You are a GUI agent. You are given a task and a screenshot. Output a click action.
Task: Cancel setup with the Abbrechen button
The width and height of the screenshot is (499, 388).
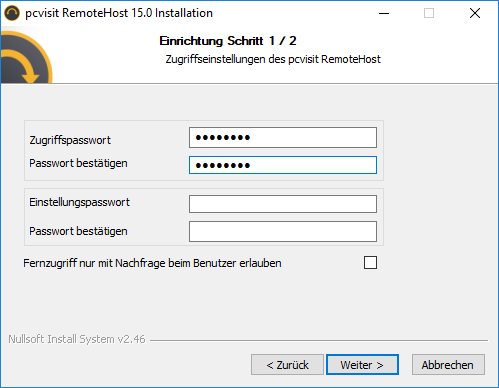point(448,365)
